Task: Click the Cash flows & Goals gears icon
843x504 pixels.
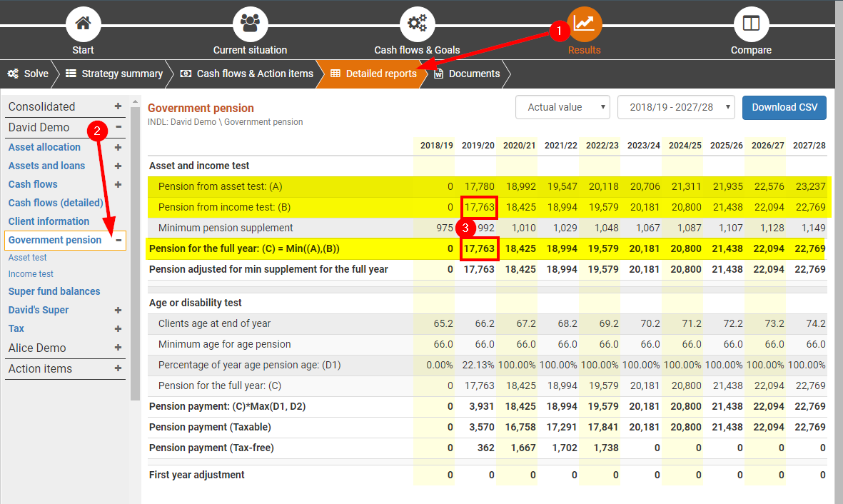Action: [x=417, y=24]
